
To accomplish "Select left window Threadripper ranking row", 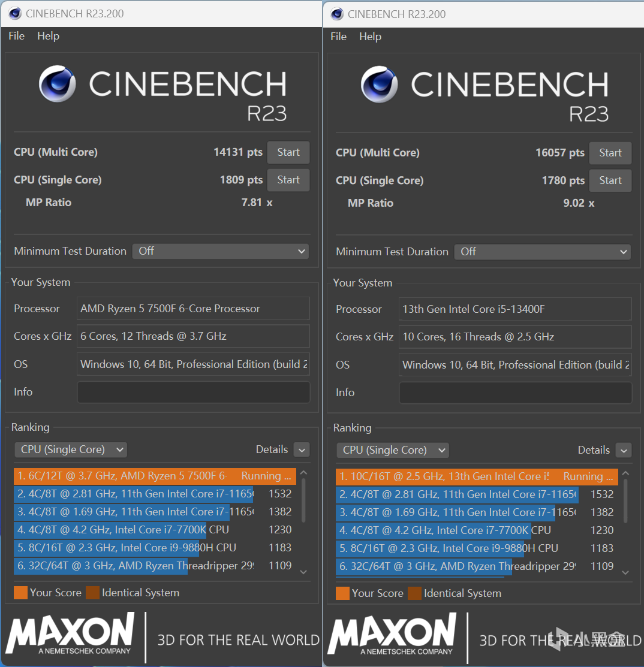I will (x=155, y=566).
